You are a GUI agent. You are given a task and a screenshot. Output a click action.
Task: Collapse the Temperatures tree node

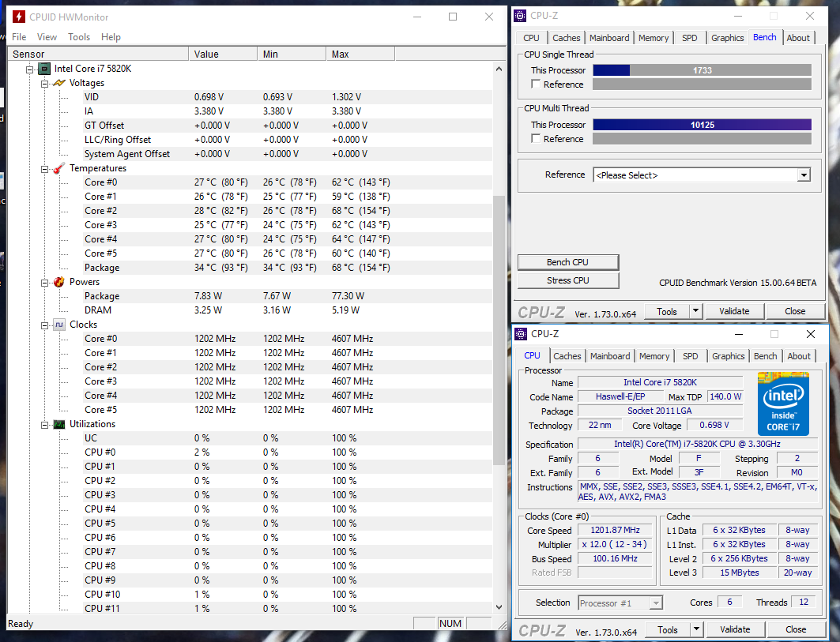point(44,168)
